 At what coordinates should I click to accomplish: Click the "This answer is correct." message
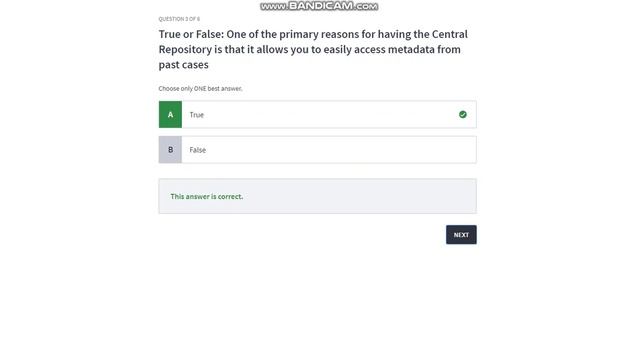(207, 196)
